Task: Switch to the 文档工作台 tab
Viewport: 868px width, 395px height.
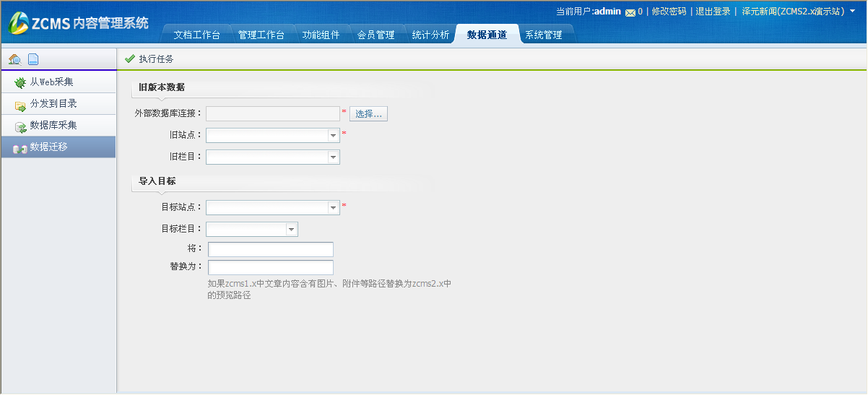Action: pos(196,35)
